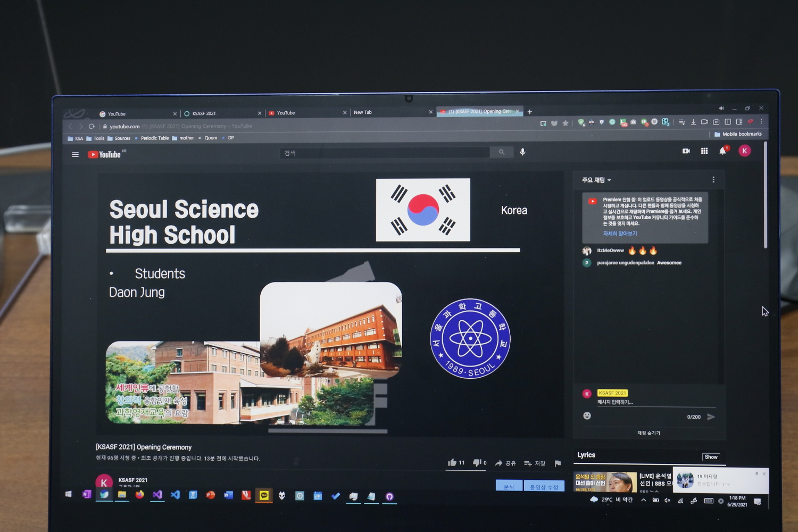Image resolution: width=798 pixels, height=532 pixels.
Task: Open the KSASF 2021 channel avatar
Action: click(104, 481)
